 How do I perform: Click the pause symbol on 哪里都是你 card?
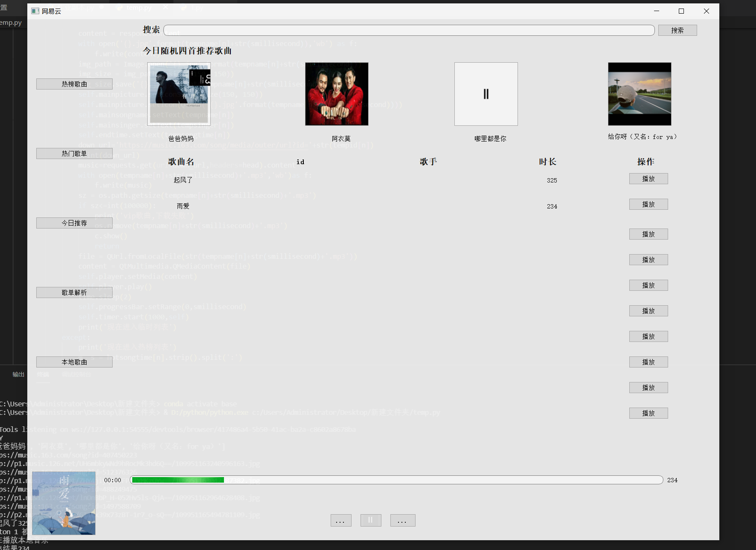point(486,94)
